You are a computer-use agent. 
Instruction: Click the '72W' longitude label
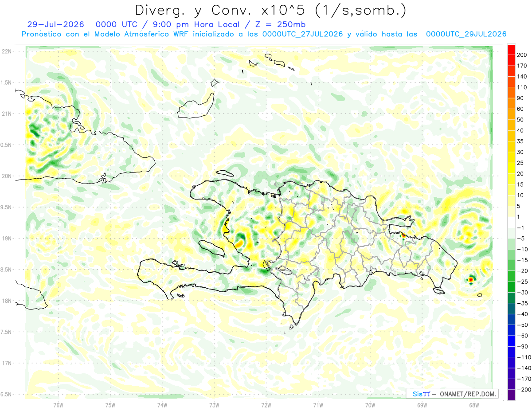point(266,405)
